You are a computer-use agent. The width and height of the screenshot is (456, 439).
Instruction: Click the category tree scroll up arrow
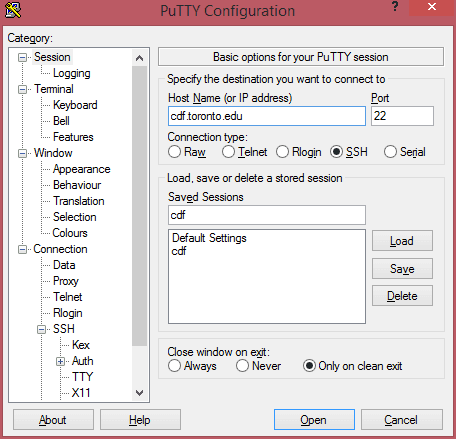point(139,58)
